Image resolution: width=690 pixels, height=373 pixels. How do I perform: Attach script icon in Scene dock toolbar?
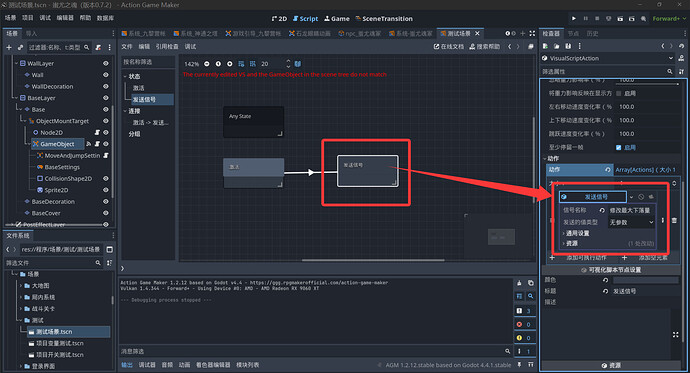tap(98, 47)
